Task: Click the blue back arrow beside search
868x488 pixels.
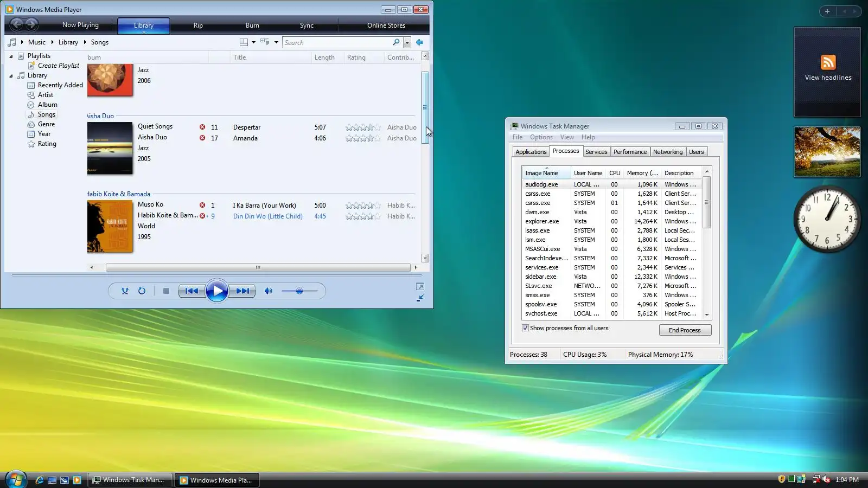Action: click(419, 42)
